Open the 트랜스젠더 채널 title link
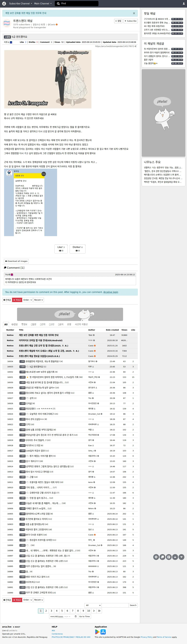 [23, 21]
